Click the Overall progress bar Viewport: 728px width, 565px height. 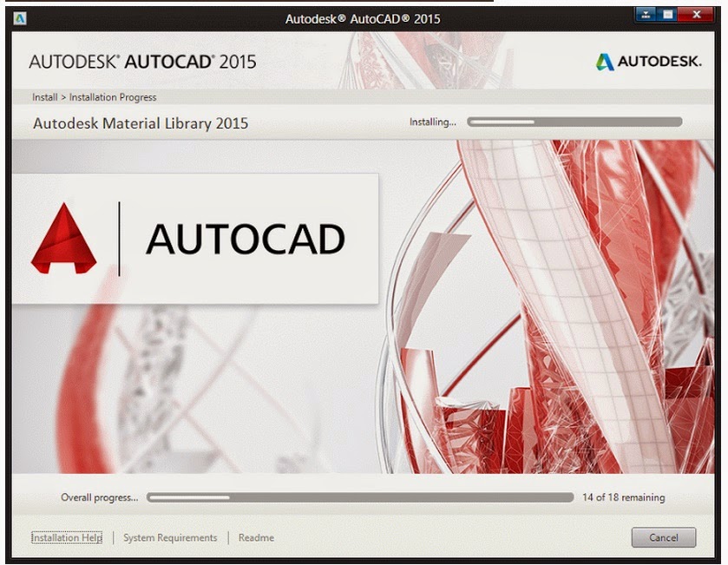[360, 497]
